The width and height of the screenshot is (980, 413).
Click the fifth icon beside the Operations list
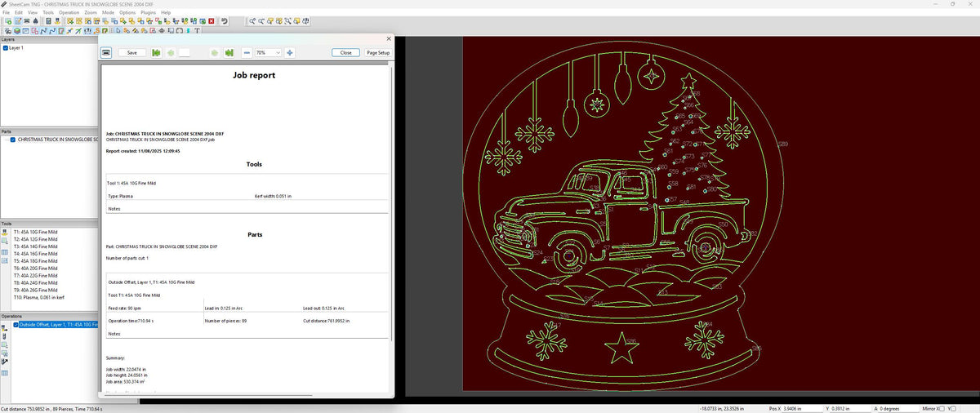tap(4, 361)
